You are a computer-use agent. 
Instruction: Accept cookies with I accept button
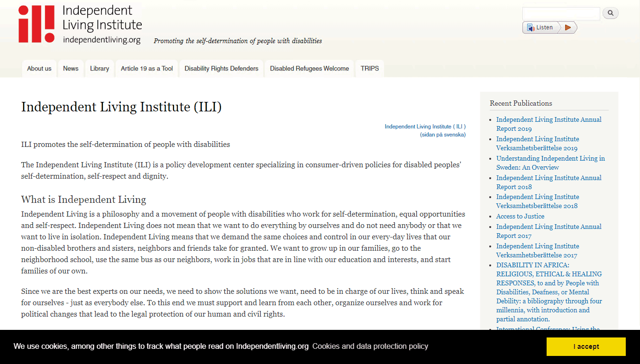click(586, 346)
